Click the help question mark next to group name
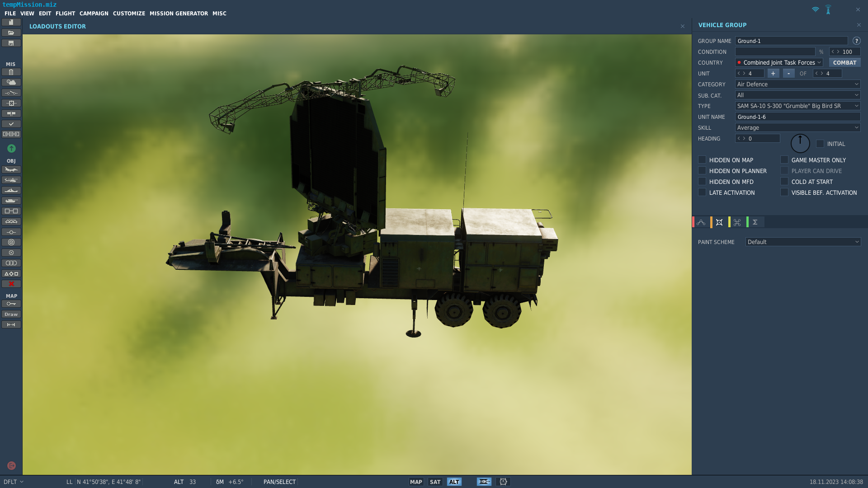The height and width of the screenshot is (488, 868). point(856,41)
